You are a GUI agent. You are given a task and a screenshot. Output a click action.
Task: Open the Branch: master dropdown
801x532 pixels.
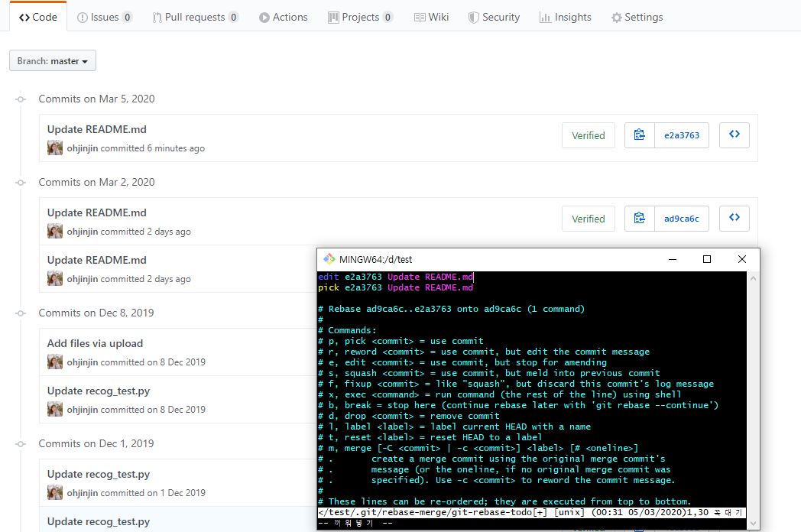pos(52,60)
